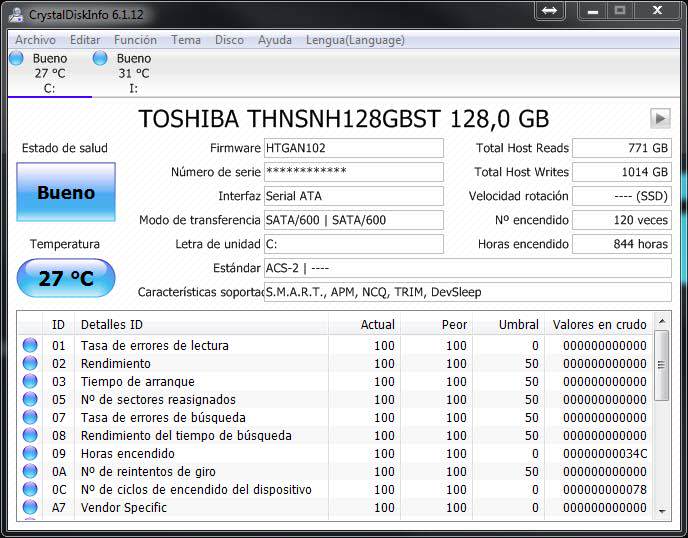Viewport: 688px width, 538px height.
Task: Open the Función menu
Action: coord(135,40)
